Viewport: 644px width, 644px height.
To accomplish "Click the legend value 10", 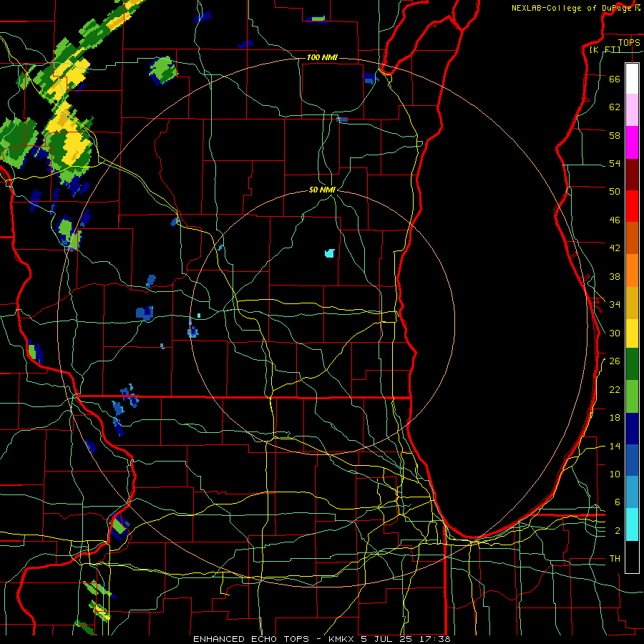I will [x=615, y=474].
